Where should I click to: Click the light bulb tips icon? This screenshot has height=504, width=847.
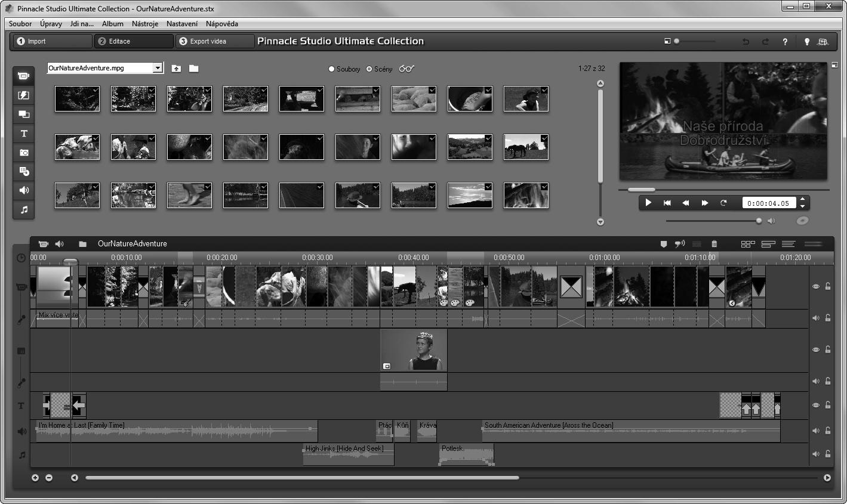point(807,42)
